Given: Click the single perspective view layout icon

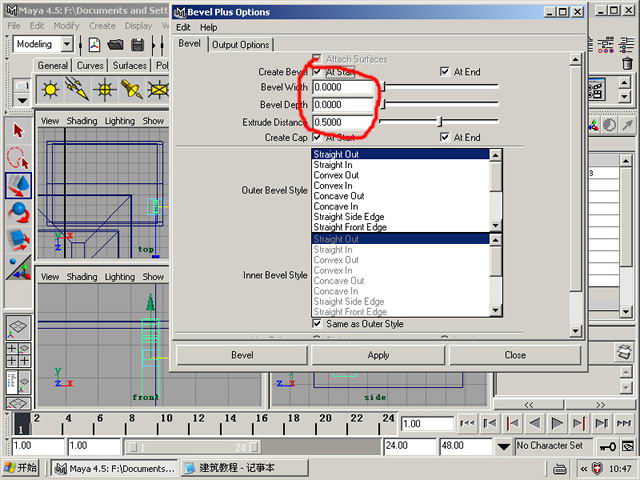Looking at the screenshot, I should click(x=18, y=327).
